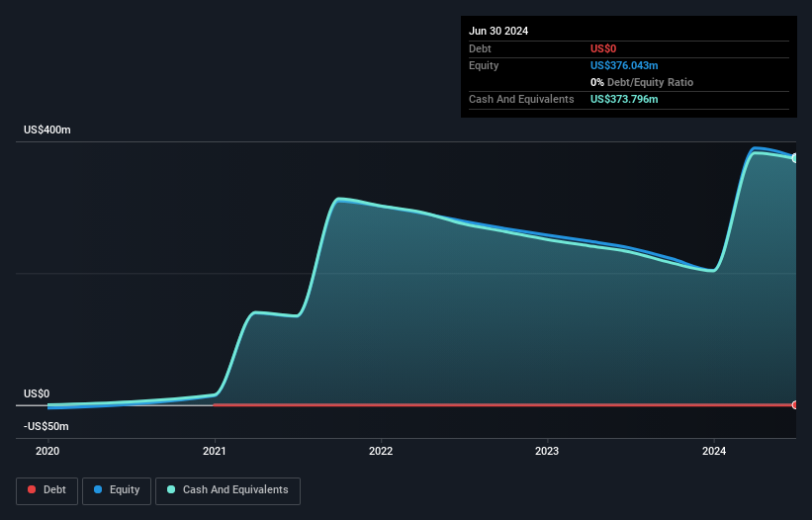Click the 2021 x-axis label
Screen dimensions: 812x520
215,451
